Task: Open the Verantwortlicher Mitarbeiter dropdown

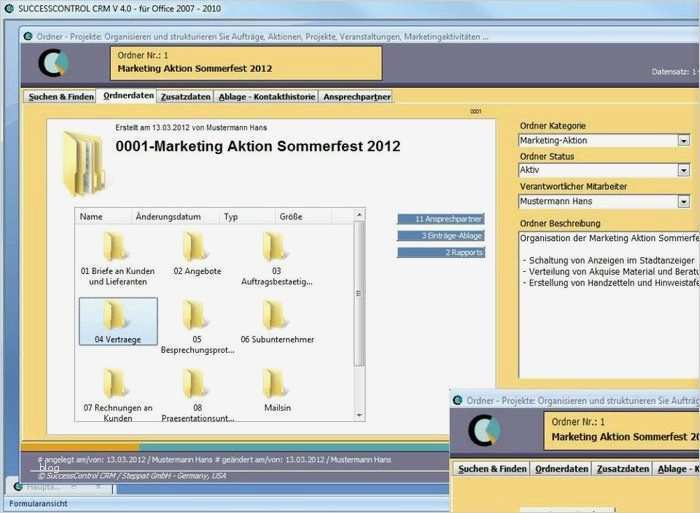Action: (684, 202)
